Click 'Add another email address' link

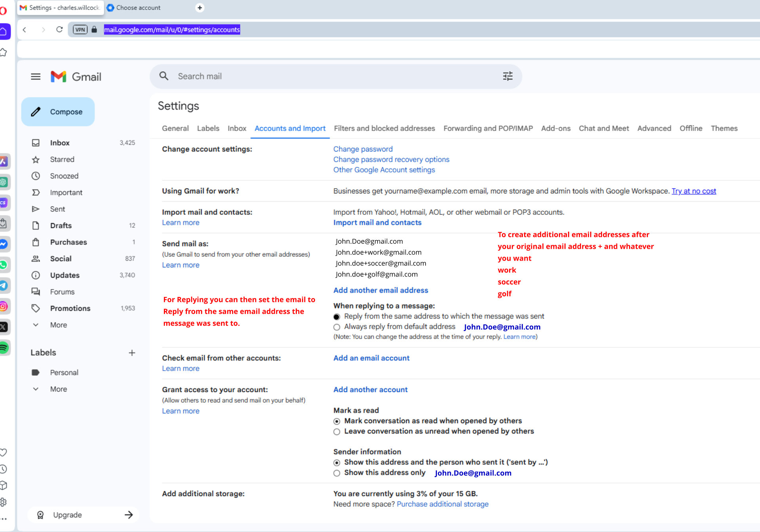[380, 290]
